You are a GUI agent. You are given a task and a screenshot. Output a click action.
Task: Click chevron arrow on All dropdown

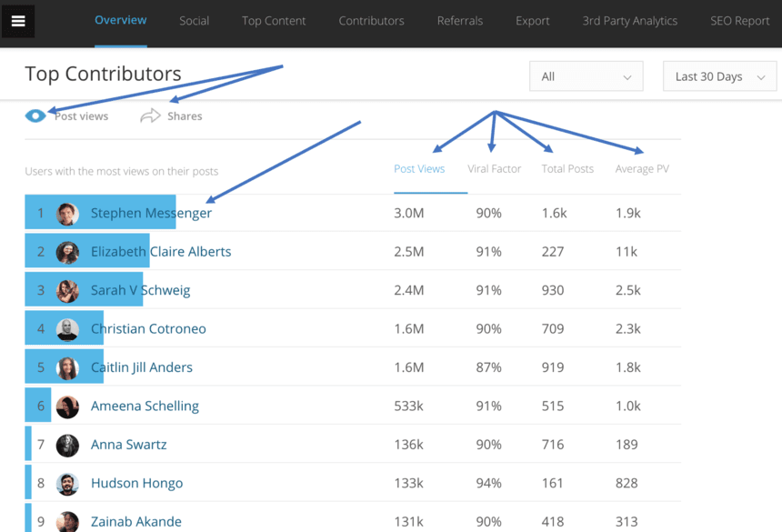point(627,77)
